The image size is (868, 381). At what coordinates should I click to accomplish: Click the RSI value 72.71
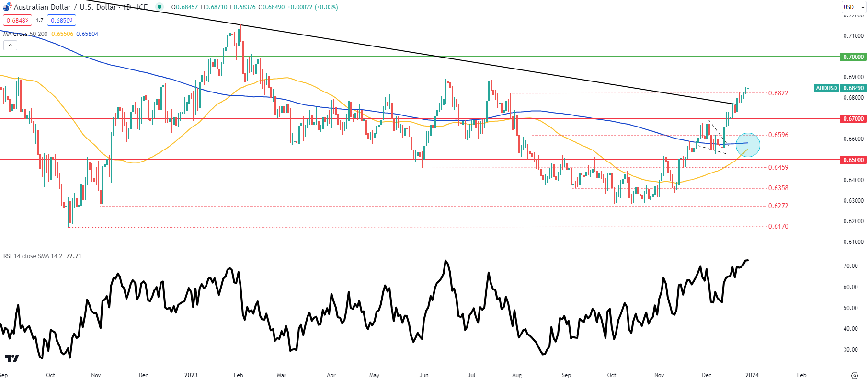74,256
